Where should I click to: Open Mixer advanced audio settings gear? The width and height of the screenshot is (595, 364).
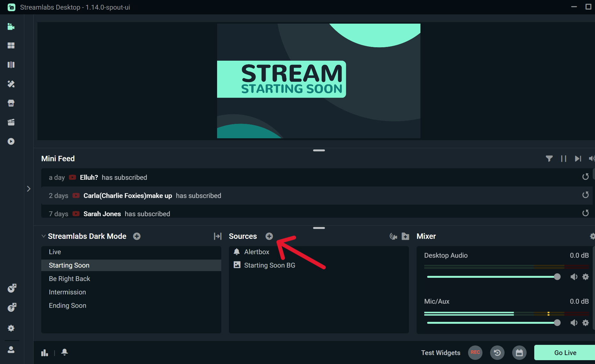click(x=592, y=236)
